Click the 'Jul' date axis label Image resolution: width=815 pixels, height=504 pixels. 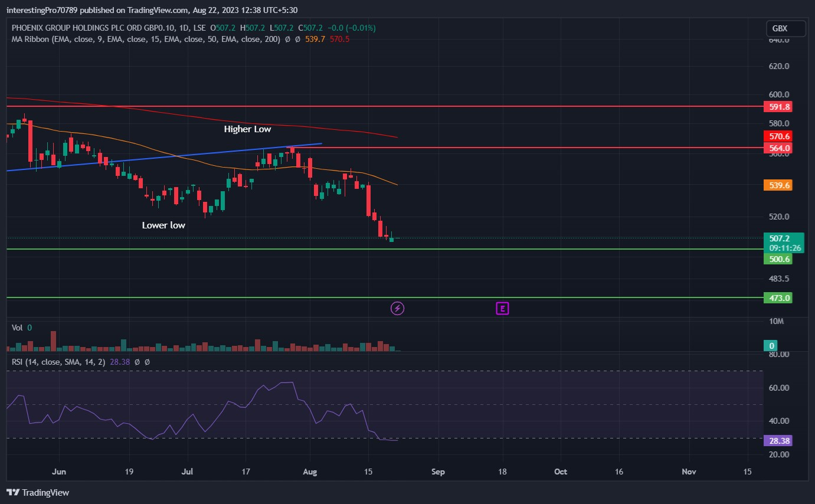tap(188, 472)
